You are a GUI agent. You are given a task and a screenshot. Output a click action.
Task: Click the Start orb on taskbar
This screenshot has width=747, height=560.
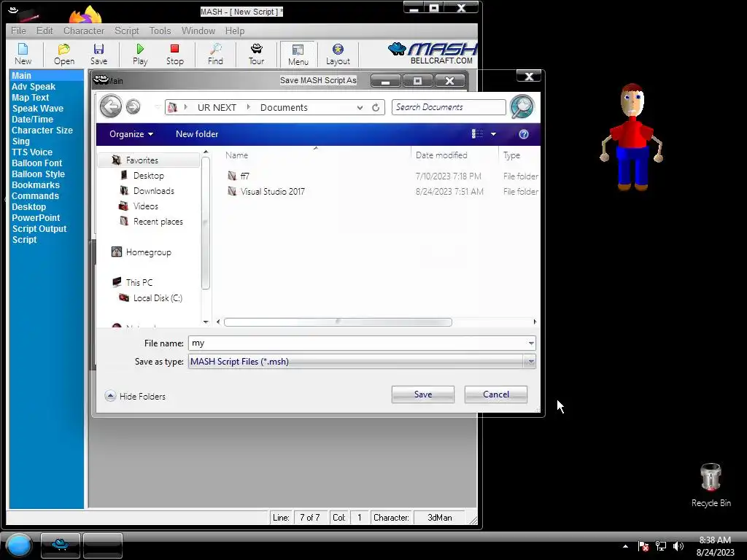pos(19,545)
